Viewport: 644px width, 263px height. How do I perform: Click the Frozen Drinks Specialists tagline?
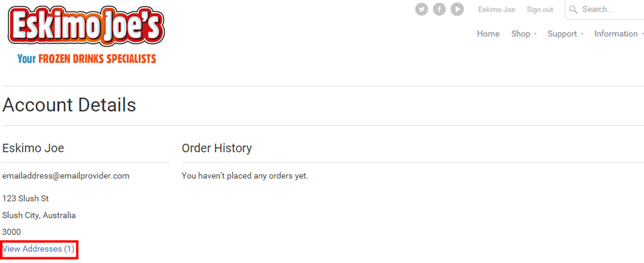86,59
